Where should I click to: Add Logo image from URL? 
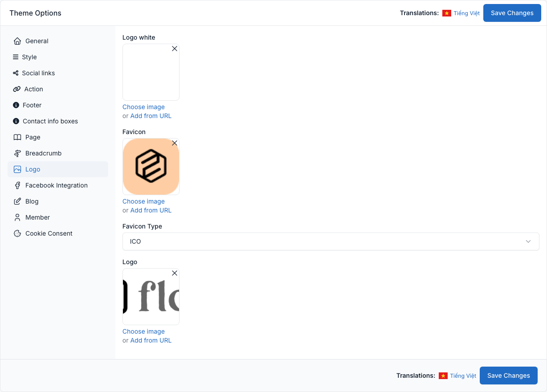(x=151, y=340)
